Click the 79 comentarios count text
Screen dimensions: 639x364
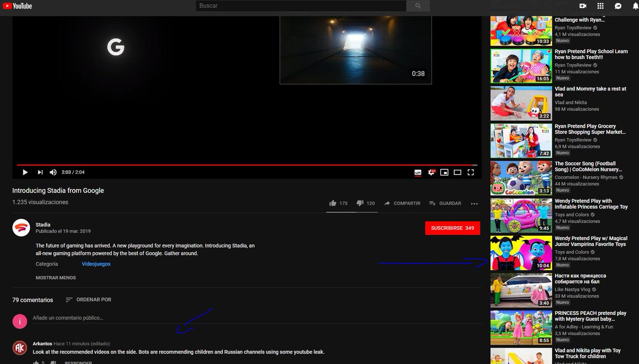tap(32, 300)
